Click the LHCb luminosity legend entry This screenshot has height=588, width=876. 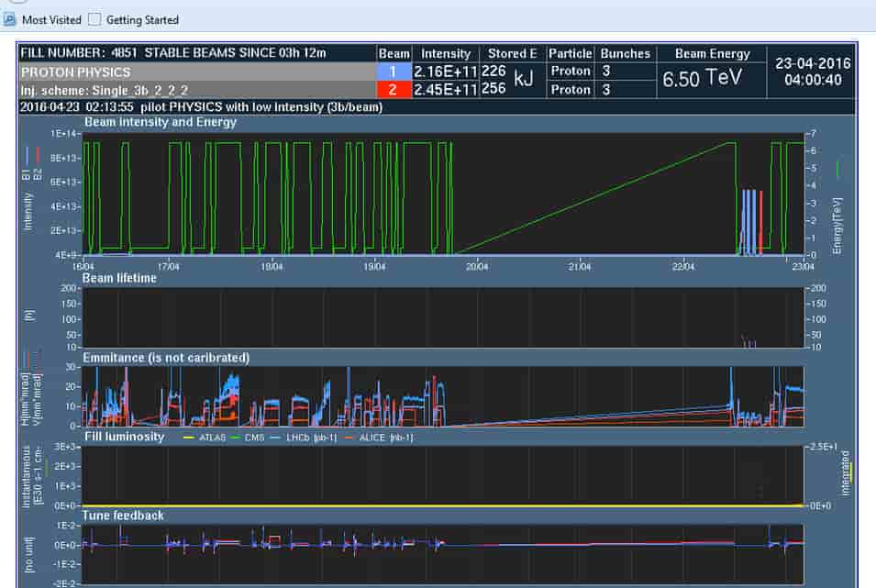[304, 438]
